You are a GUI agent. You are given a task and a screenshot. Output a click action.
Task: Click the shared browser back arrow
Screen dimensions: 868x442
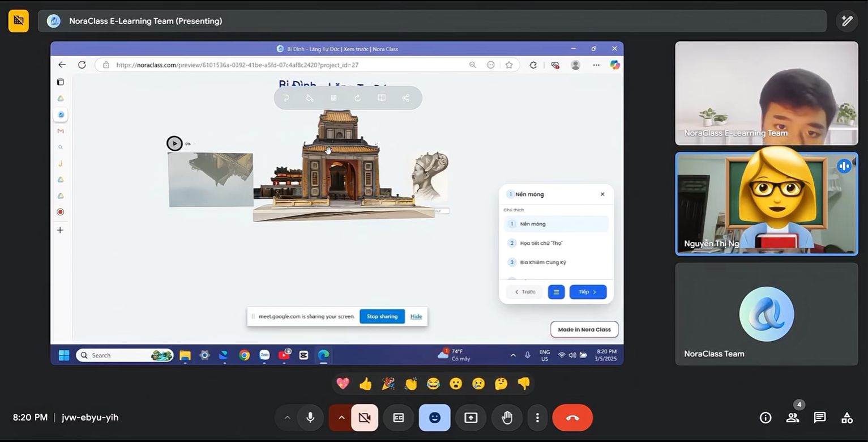(x=62, y=65)
